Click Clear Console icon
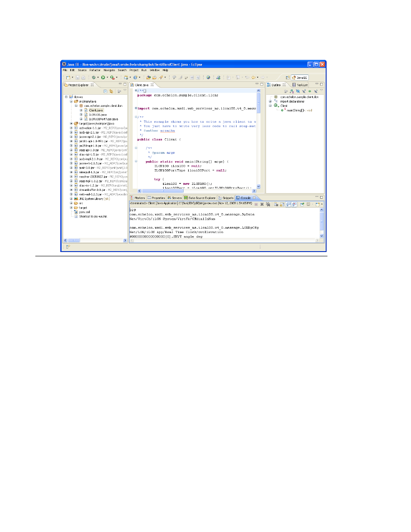Viewport: 411px width, 532px height. (276, 204)
